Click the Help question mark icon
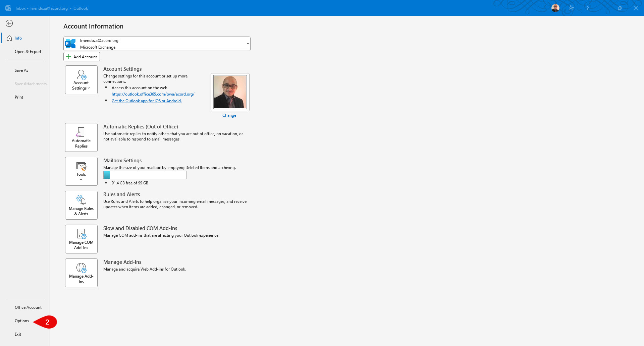Image resolution: width=644 pixels, height=346 pixels. (587, 8)
